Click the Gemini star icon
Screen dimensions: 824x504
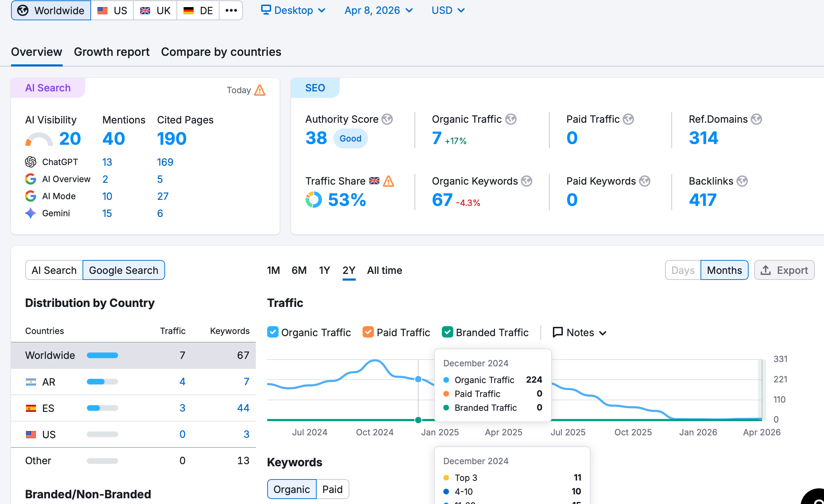pos(31,213)
